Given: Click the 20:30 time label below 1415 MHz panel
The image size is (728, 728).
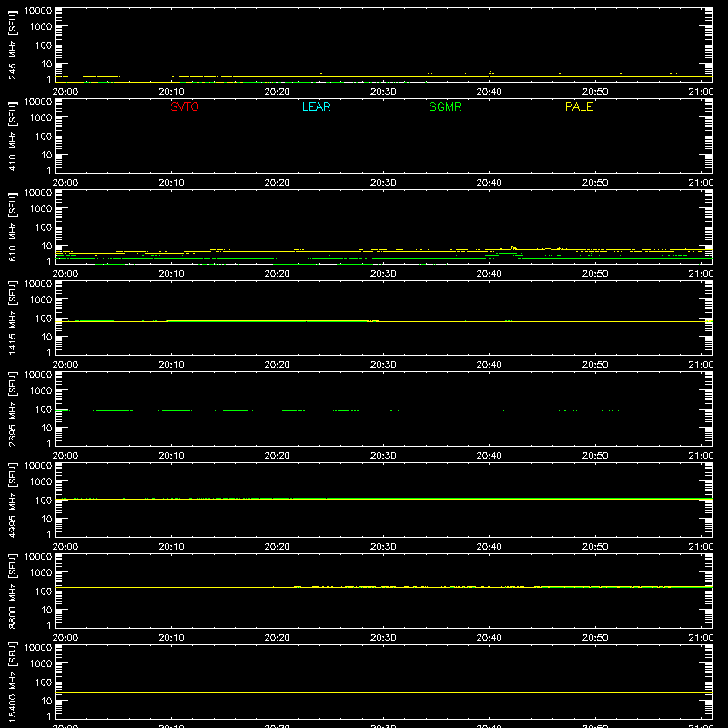Looking at the screenshot, I should click(383, 365).
